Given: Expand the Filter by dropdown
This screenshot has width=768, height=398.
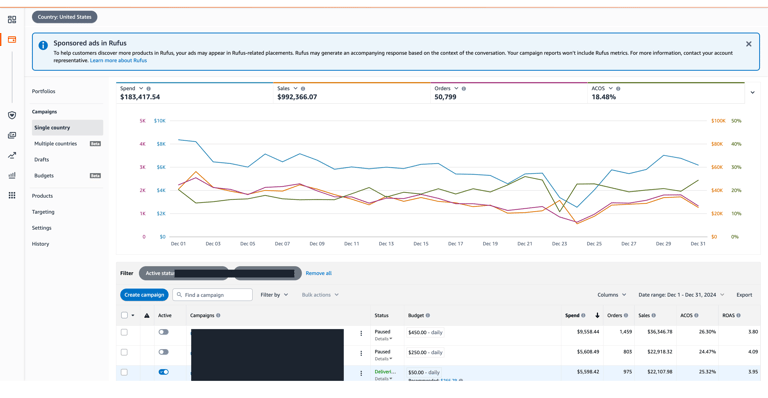Looking at the screenshot, I should (274, 295).
